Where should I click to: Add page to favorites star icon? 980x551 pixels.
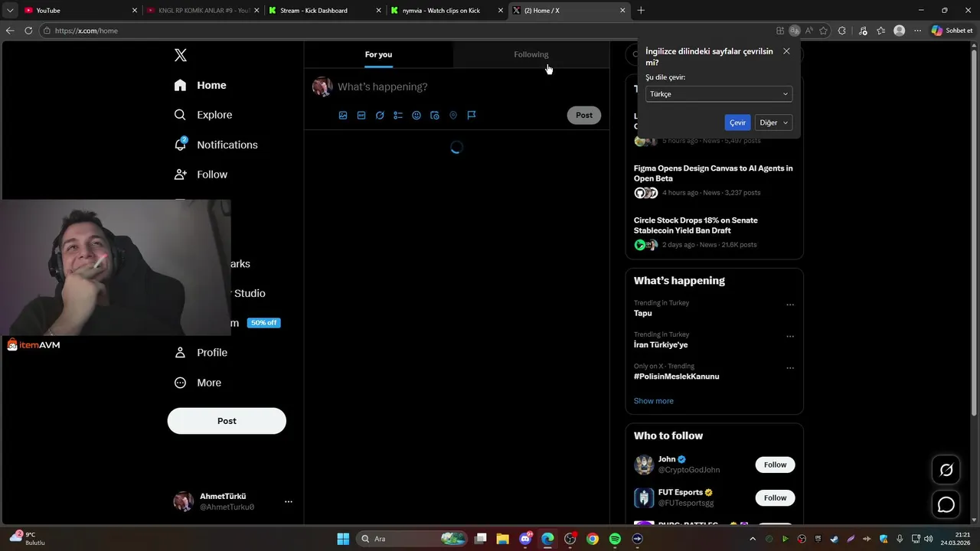coord(824,31)
